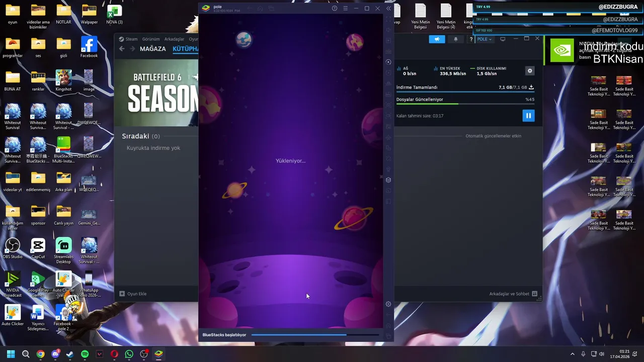Expand the system tray hidden icons chevron
The image size is (644, 362).
(572, 354)
